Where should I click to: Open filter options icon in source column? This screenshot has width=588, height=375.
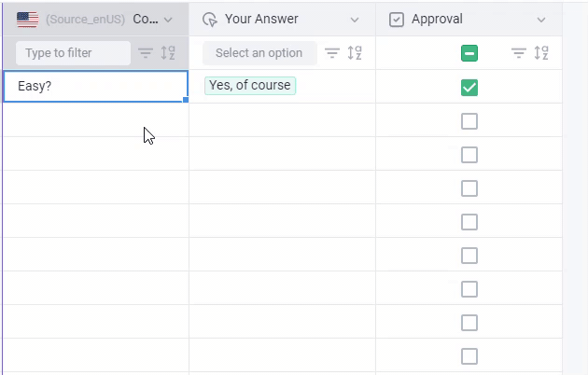pos(146,53)
